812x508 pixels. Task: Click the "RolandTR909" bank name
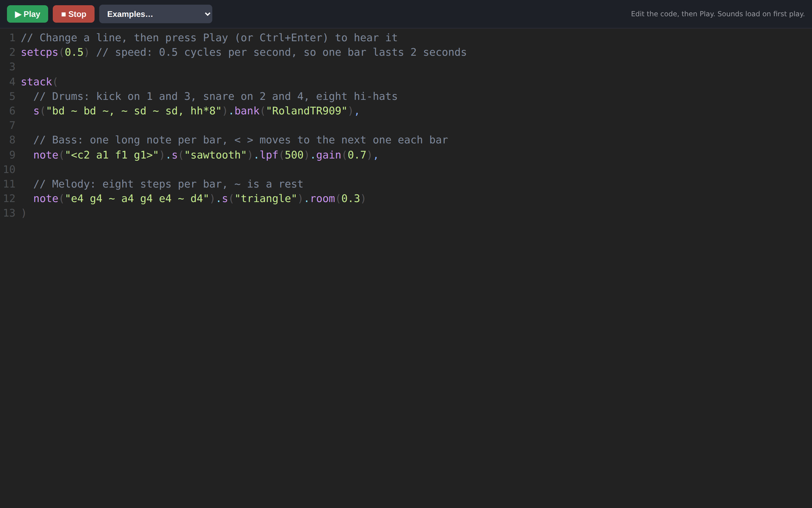click(x=307, y=111)
